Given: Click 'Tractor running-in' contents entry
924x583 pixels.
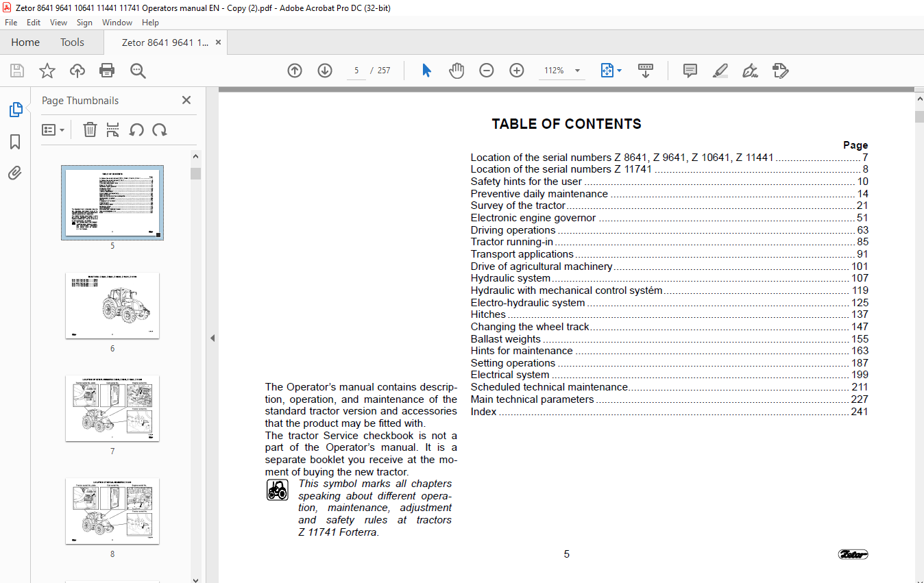Looking at the screenshot, I should click(669, 242).
